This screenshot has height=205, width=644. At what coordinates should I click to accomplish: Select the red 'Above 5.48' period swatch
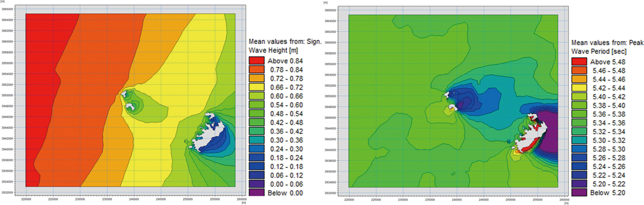tap(579, 62)
